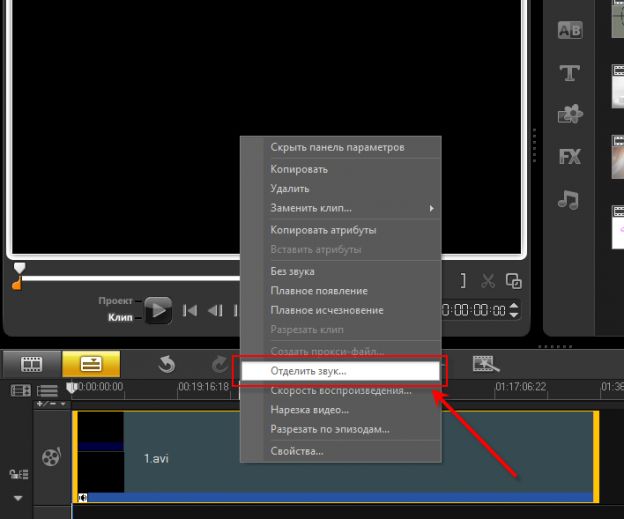
Task: Click the Undo arrow in timeline toolbar
Action: (x=167, y=364)
